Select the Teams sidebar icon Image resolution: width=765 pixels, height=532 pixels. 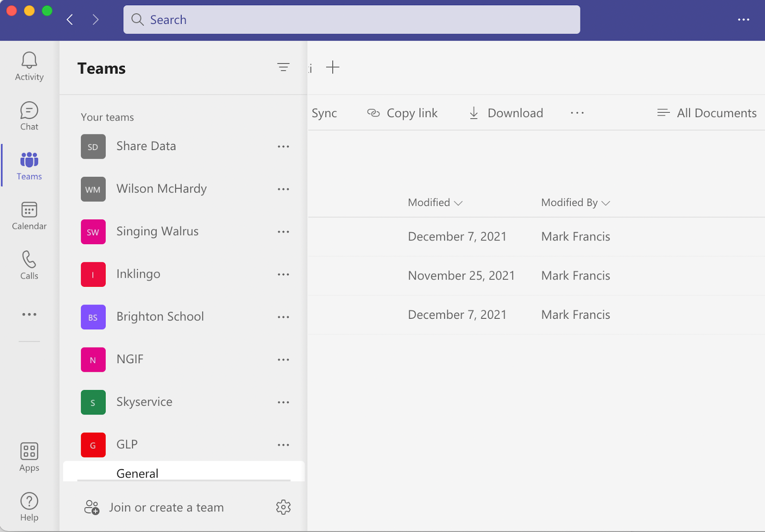(29, 166)
